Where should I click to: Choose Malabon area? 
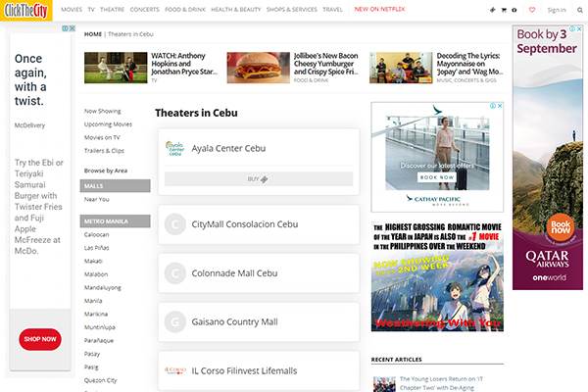click(x=96, y=274)
